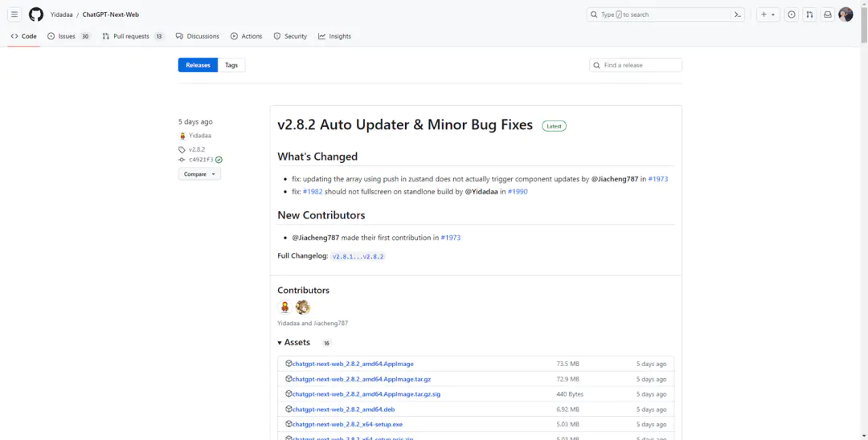868x440 pixels.
Task: Open the hamburger navigation menu
Action: point(14,14)
